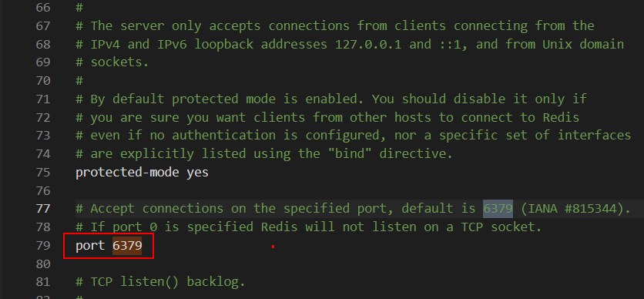The image size is (644, 299).
Task: Click 'IANA #815344' text in line 77
Action: [572, 209]
